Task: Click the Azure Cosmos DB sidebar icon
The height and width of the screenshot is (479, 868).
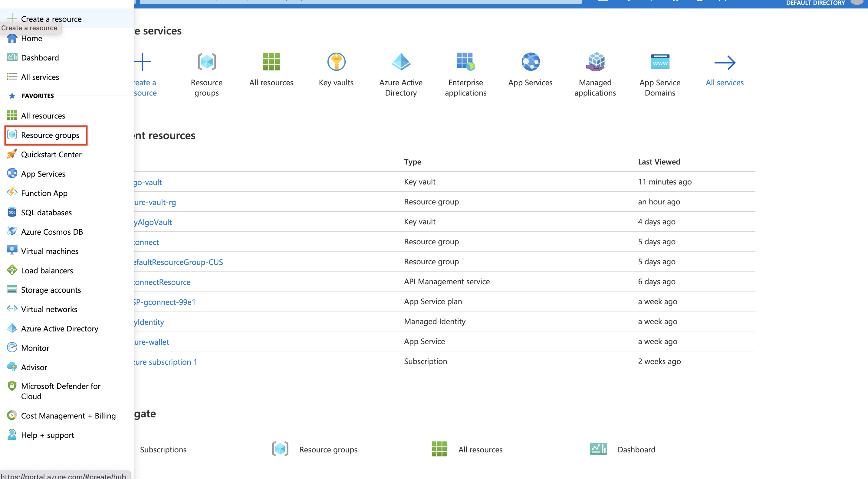Action: click(12, 232)
